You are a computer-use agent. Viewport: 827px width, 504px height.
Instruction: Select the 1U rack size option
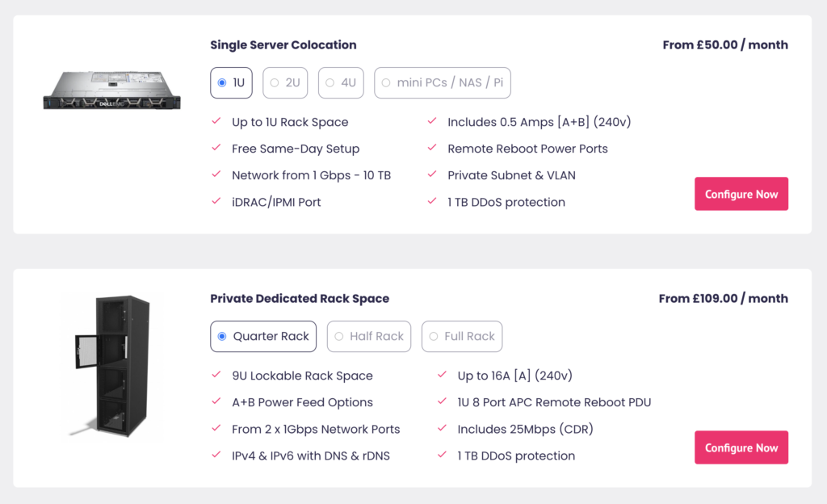[231, 82]
